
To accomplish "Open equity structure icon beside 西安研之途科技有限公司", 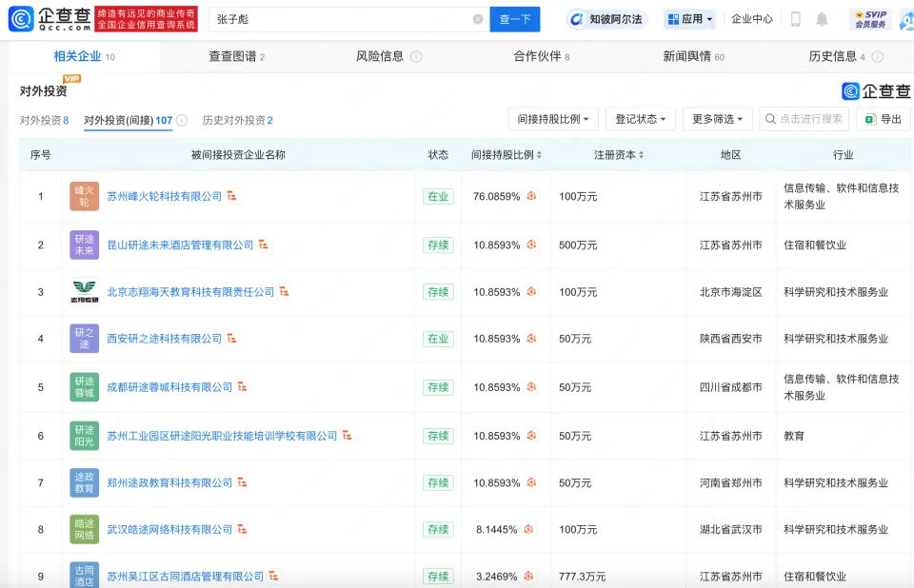I will tap(231, 339).
